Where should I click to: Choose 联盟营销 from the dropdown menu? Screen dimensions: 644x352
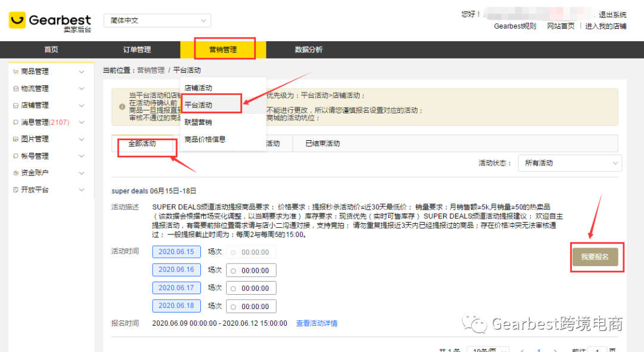point(223,122)
